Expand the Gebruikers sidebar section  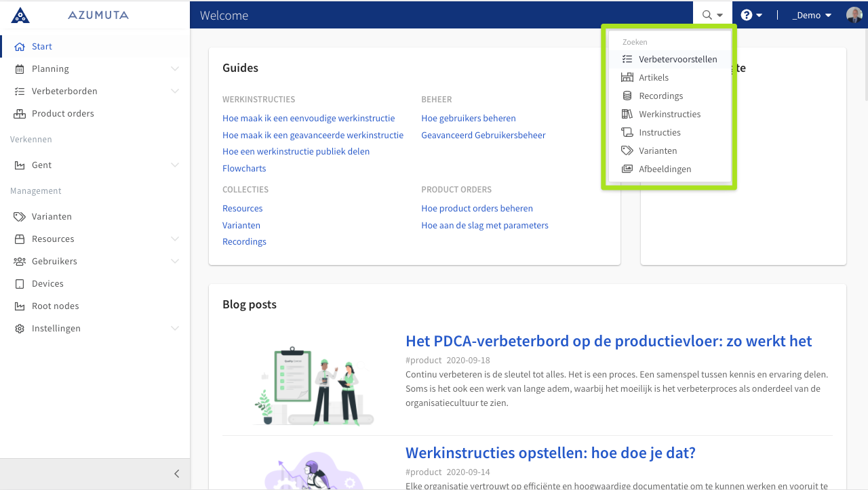click(175, 262)
